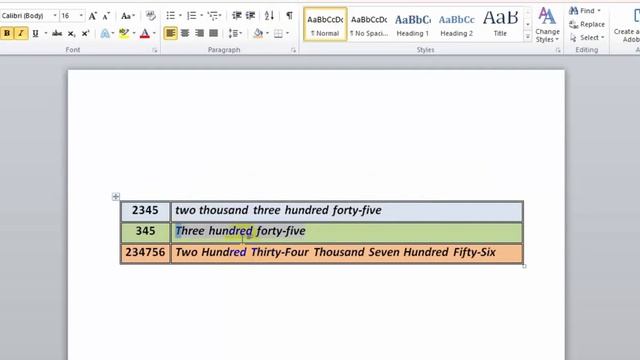Screen dimensions: 640x360
Task: Open font color dropdown arrow
Action: click(154, 33)
